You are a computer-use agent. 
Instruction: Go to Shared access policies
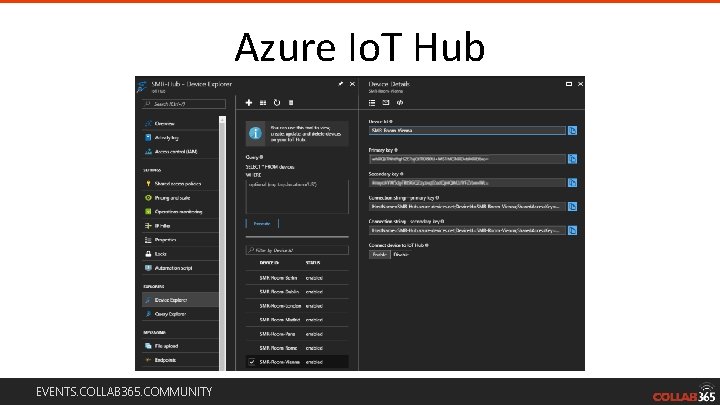(180, 184)
